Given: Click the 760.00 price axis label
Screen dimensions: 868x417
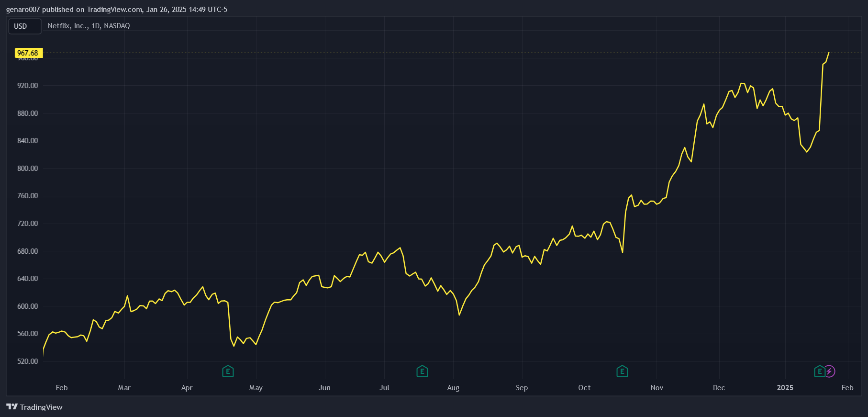Looking at the screenshot, I should pos(28,196).
